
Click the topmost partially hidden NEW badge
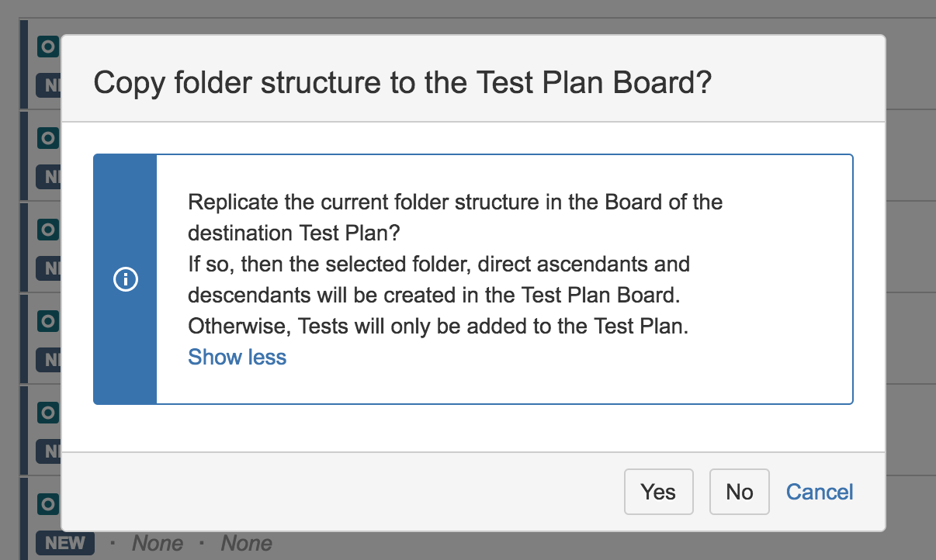[49, 85]
